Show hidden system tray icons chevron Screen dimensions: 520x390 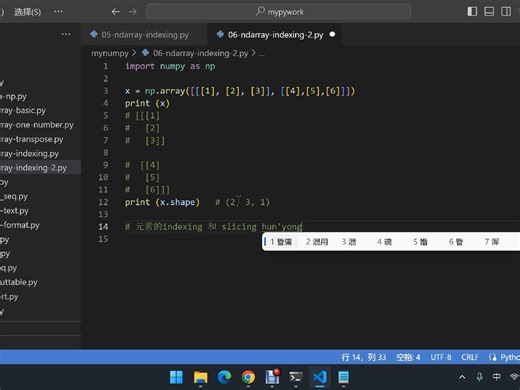tap(462, 377)
